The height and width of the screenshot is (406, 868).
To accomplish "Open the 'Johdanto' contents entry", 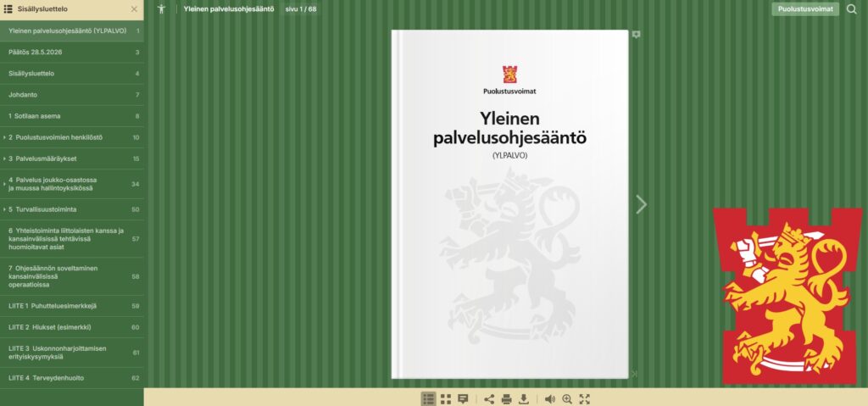I will [72, 95].
